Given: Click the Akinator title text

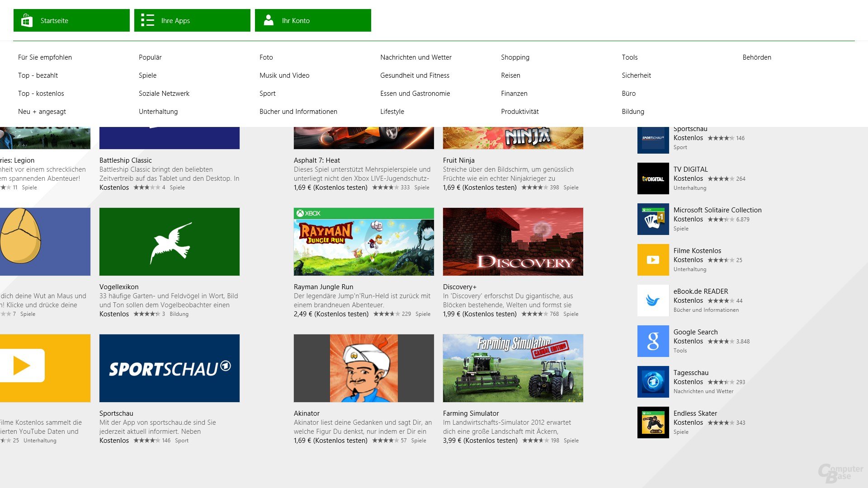Looking at the screenshot, I should (307, 413).
